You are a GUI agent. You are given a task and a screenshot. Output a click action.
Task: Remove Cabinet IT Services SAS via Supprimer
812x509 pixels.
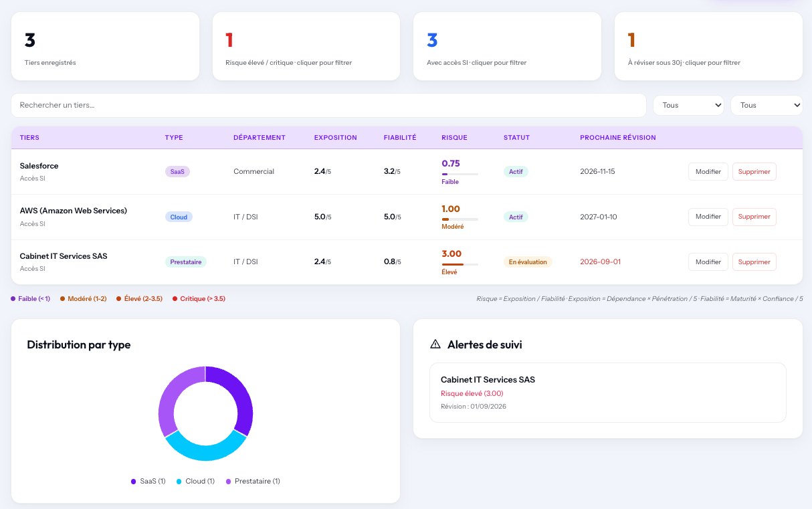click(x=754, y=262)
